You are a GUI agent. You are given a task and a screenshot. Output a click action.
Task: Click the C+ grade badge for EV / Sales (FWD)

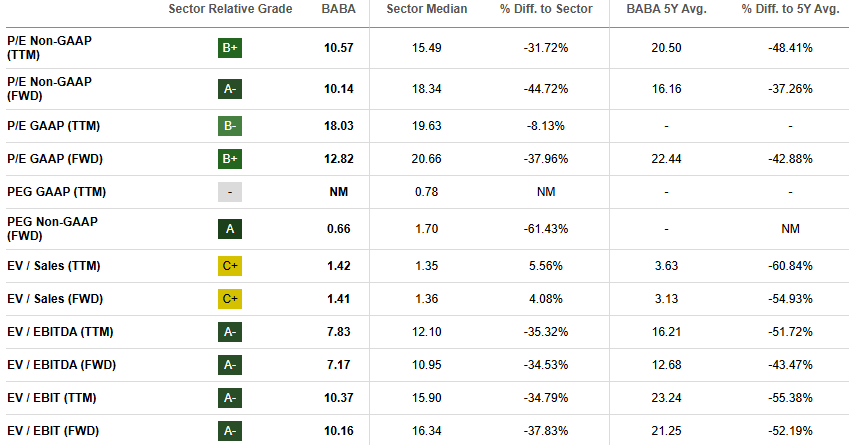(230, 298)
